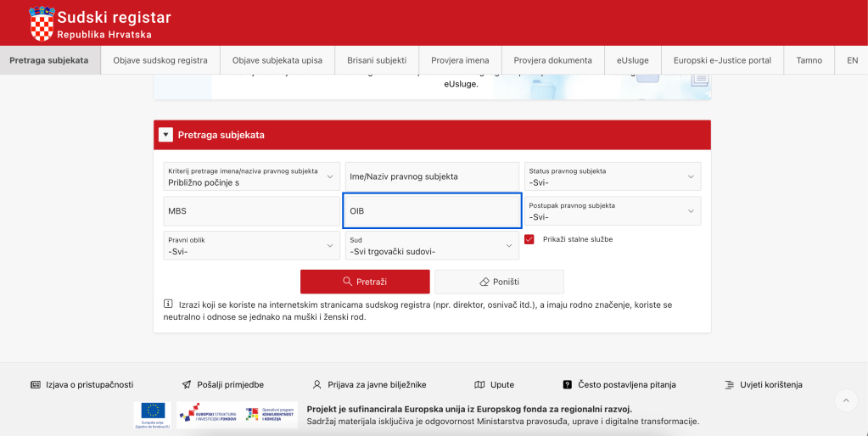Uncheck the Prikaži stalne službe checkbox
The height and width of the screenshot is (436, 868).
(x=529, y=239)
